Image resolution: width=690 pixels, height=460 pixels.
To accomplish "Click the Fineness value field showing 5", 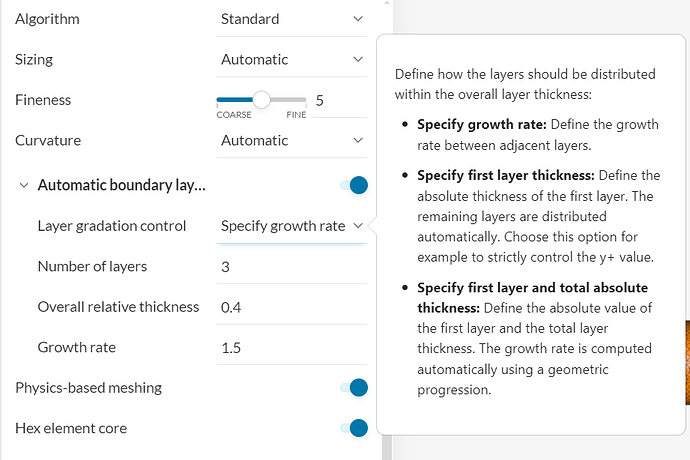I will [320, 100].
